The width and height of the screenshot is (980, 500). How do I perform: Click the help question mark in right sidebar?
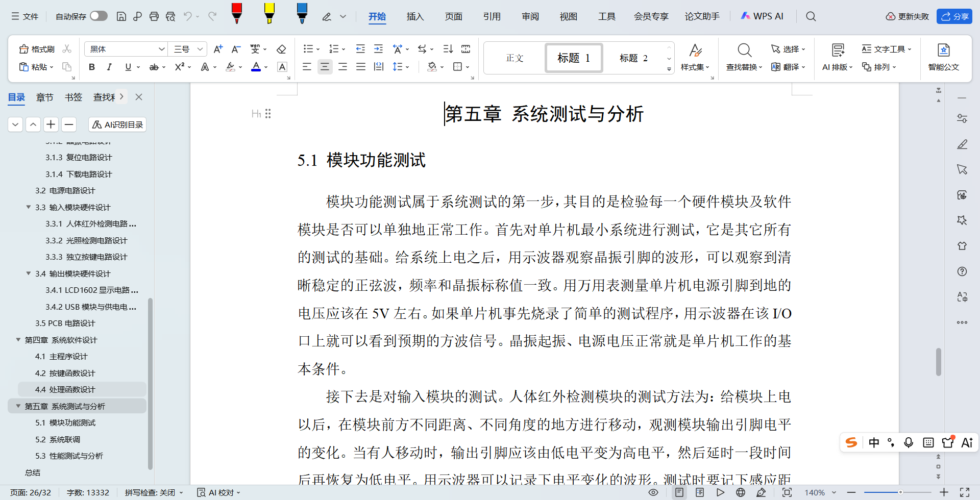962,271
